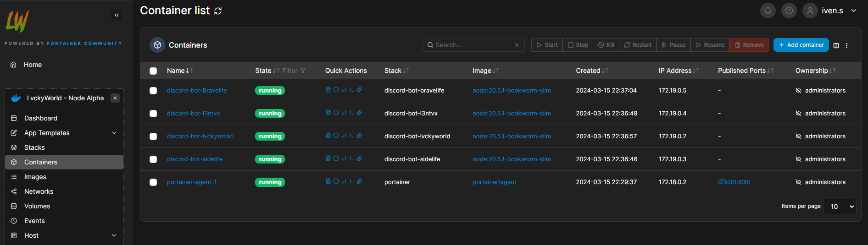Go to Stacks in the sidebar
Viewport: 868px width, 245px height.
(34, 147)
